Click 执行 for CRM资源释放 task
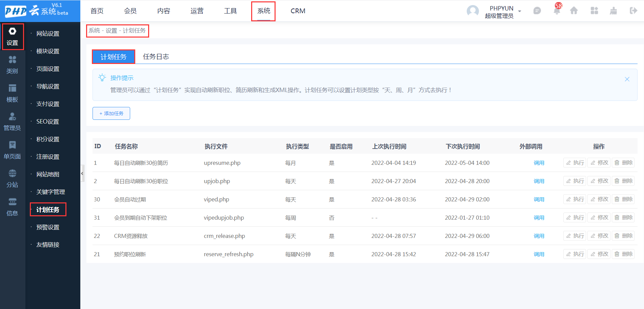Viewport: 644px width, 309px height. tap(575, 236)
